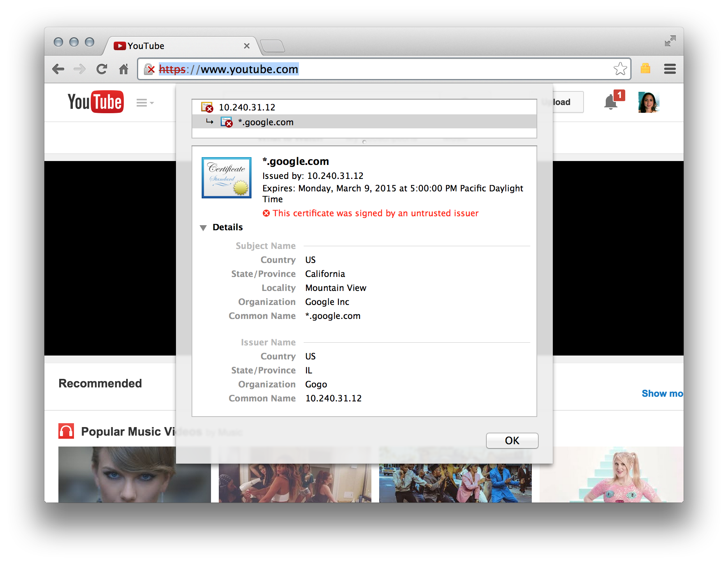Image resolution: width=728 pixels, height=564 pixels.
Task: Click the YouTube logo
Action: point(96,102)
